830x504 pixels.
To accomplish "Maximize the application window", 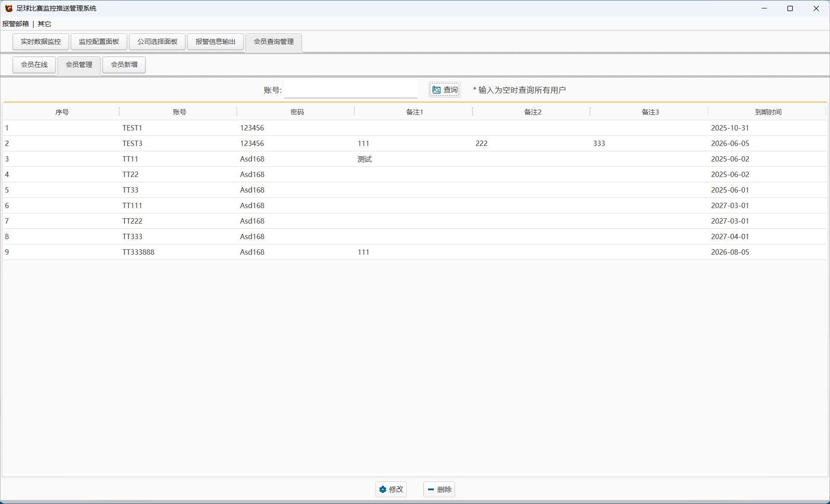I will coord(790,8).
